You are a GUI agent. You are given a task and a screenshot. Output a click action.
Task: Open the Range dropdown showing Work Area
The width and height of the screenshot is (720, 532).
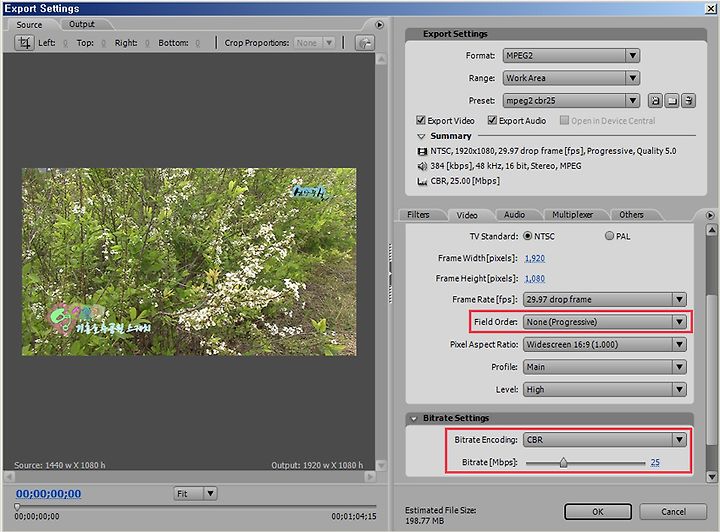[x=571, y=78]
